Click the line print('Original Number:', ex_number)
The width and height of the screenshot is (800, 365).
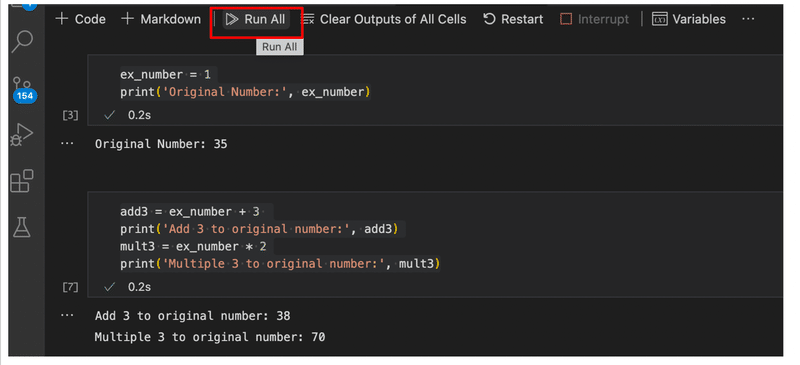[245, 92]
